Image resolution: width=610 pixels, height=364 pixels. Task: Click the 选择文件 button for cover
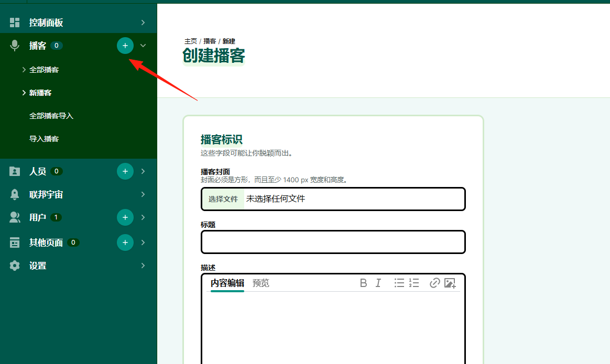(x=223, y=199)
